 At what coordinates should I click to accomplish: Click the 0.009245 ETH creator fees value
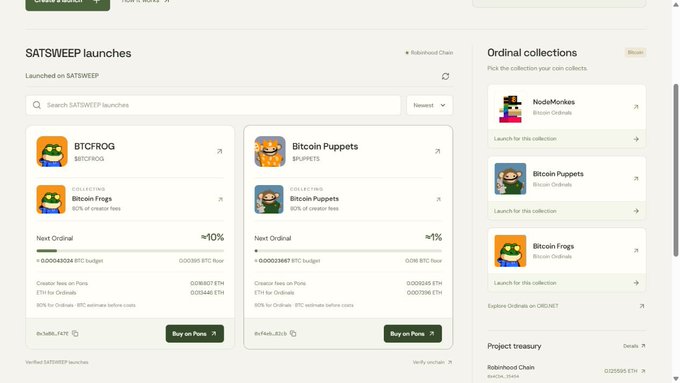coord(424,283)
